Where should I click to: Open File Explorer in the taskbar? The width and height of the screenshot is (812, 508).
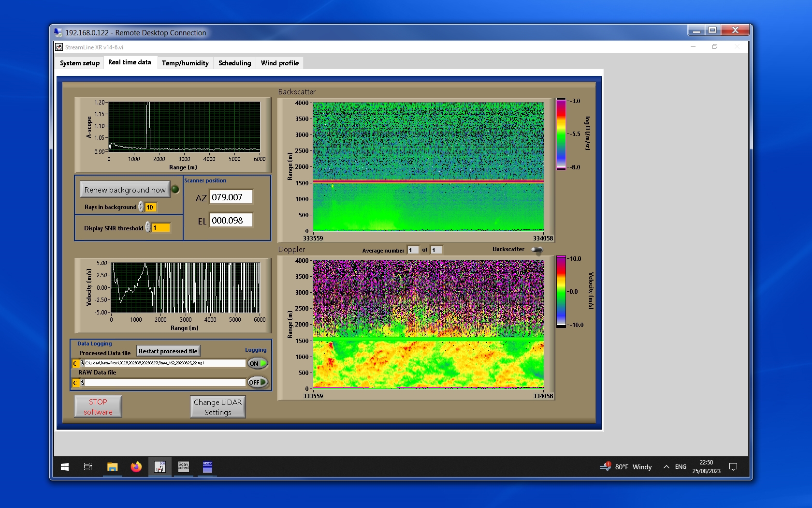point(112,467)
